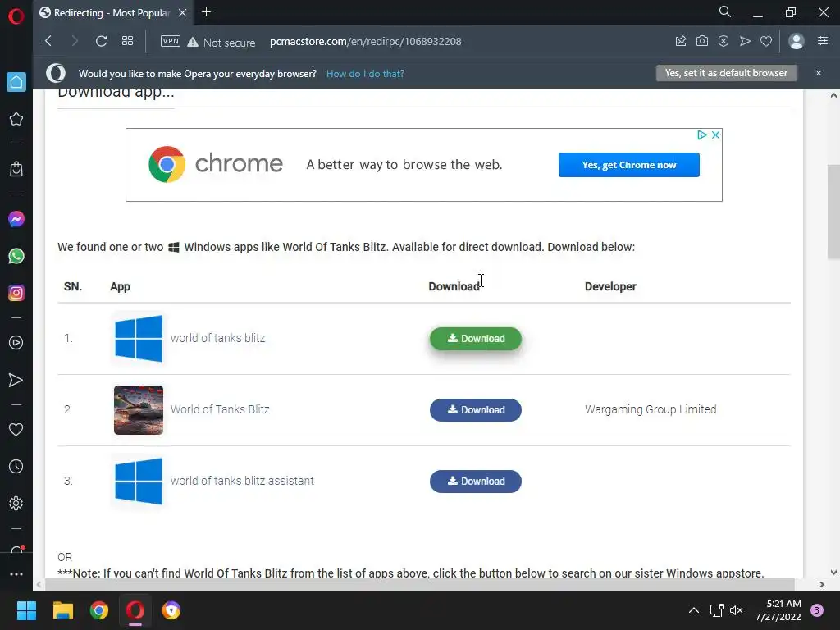The height and width of the screenshot is (630, 840).
Task: Open the Opera taskbar icon
Action: click(x=135, y=610)
